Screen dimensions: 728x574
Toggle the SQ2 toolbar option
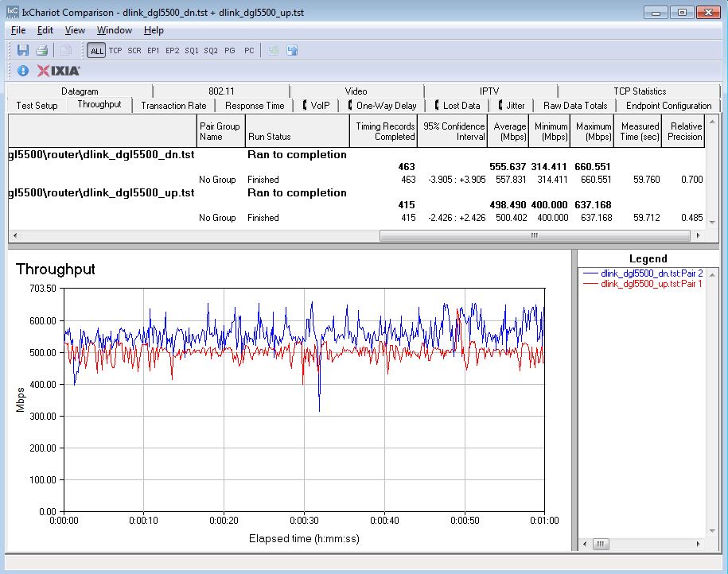pyautogui.click(x=210, y=51)
